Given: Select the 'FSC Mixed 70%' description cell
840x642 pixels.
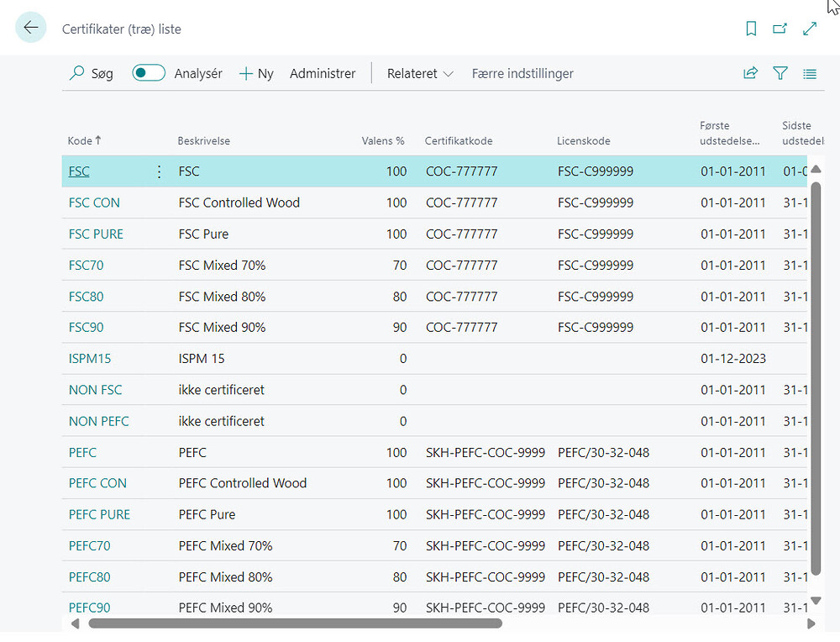Looking at the screenshot, I should [x=222, y=266].
